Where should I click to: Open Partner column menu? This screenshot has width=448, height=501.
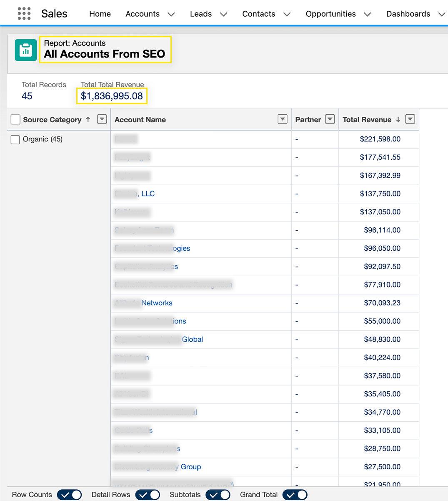point(330,119)
